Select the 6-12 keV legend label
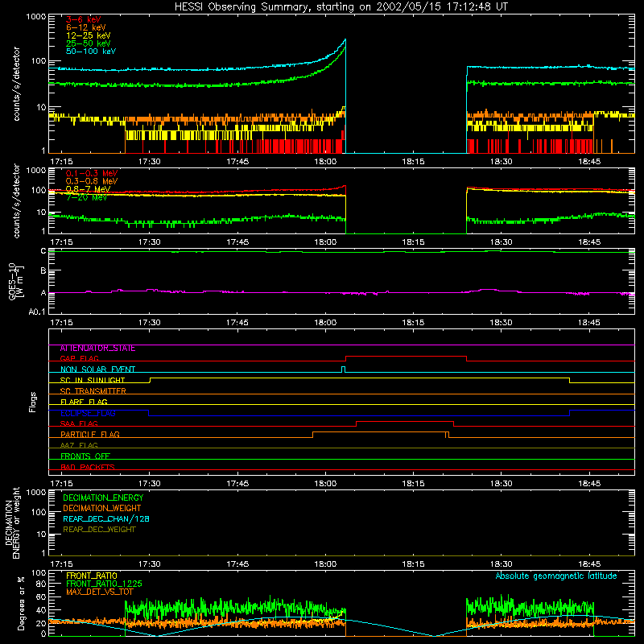The image size is (644, 644). click(85, 27)
